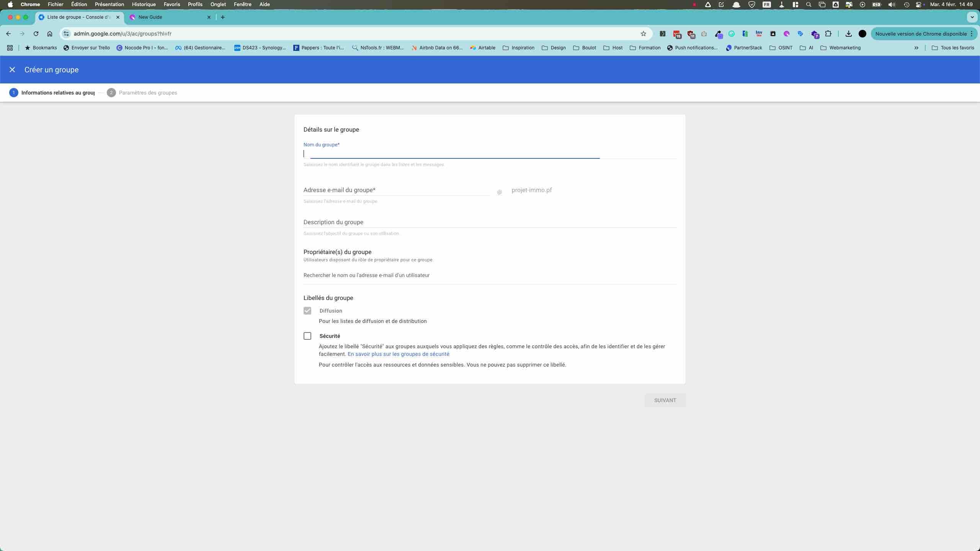Viewport: 980px width, 551px height.
Task: Enable the Sécurité checkbox
Action: 307,336
